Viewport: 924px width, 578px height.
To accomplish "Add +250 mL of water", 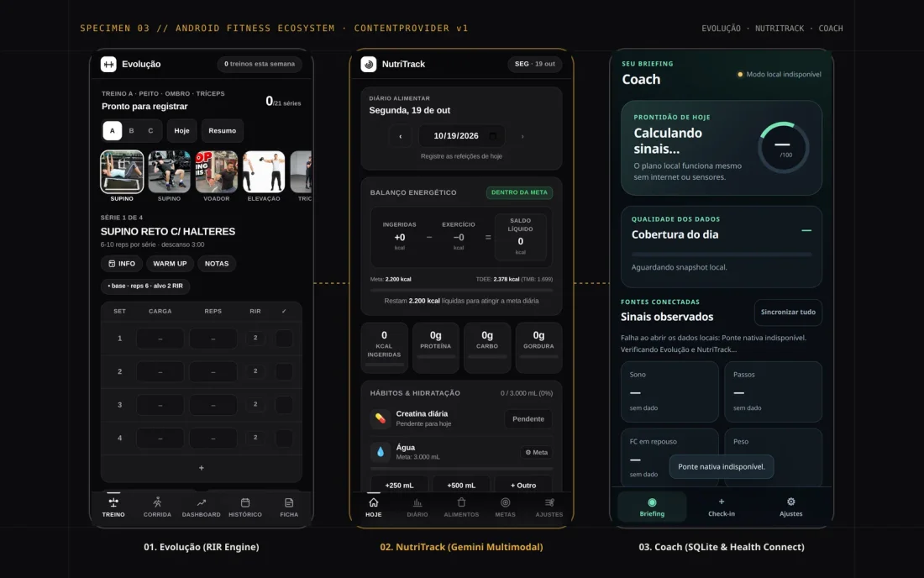I will 399,484.
